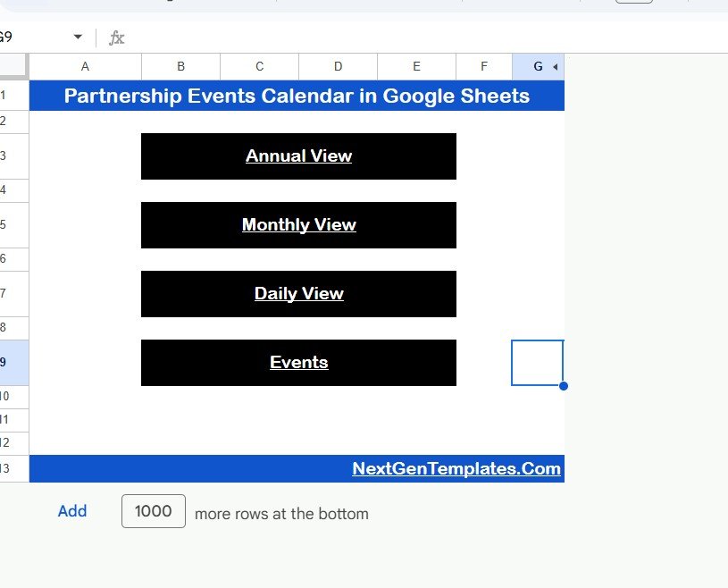This screenshot has width=728, height=588.
Task: Select column A header
Action: 85,66
